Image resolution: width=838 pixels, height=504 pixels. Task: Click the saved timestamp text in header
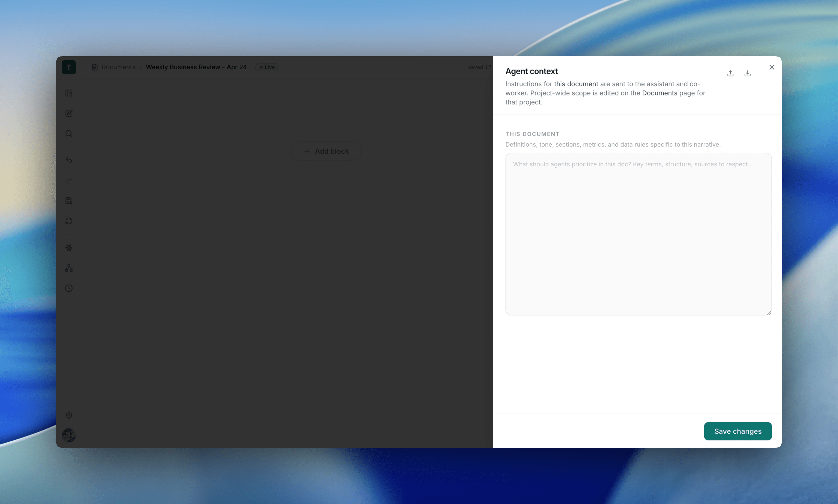[480, 67]
